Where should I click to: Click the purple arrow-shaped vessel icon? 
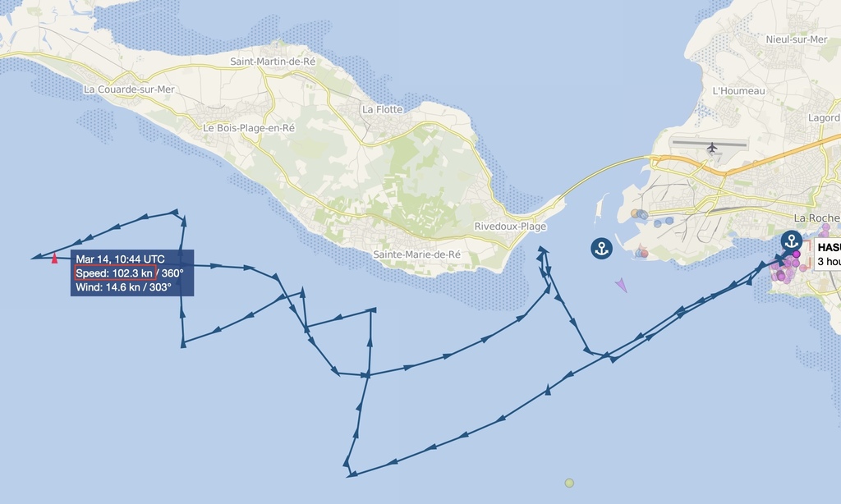(621, 285)
